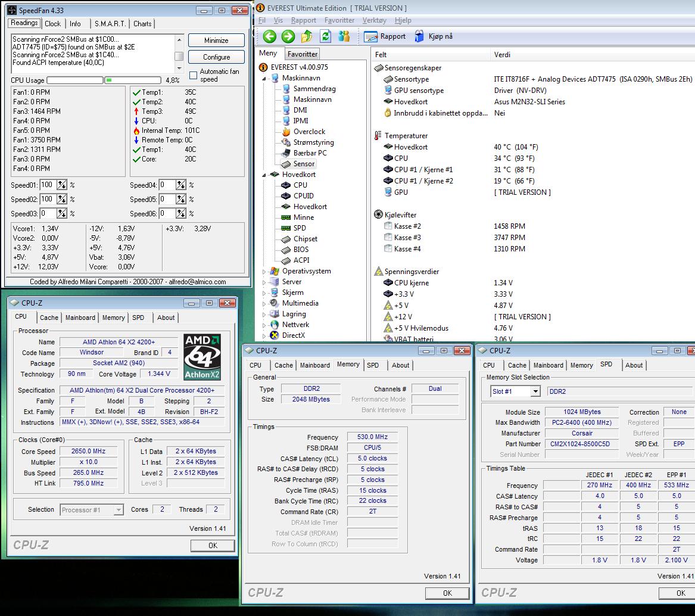Expand Server tree node
This screenshot has height=616, width=695.
tap(264, 282)
